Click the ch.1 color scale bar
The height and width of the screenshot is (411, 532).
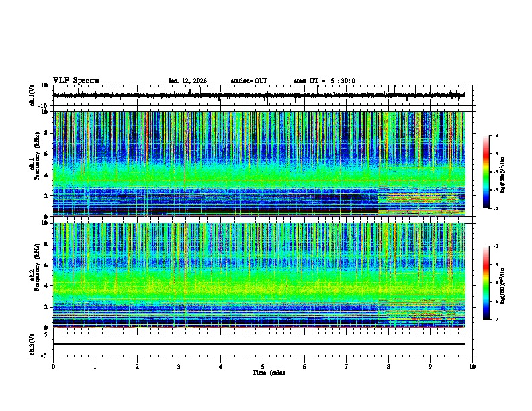pos(486,172)
